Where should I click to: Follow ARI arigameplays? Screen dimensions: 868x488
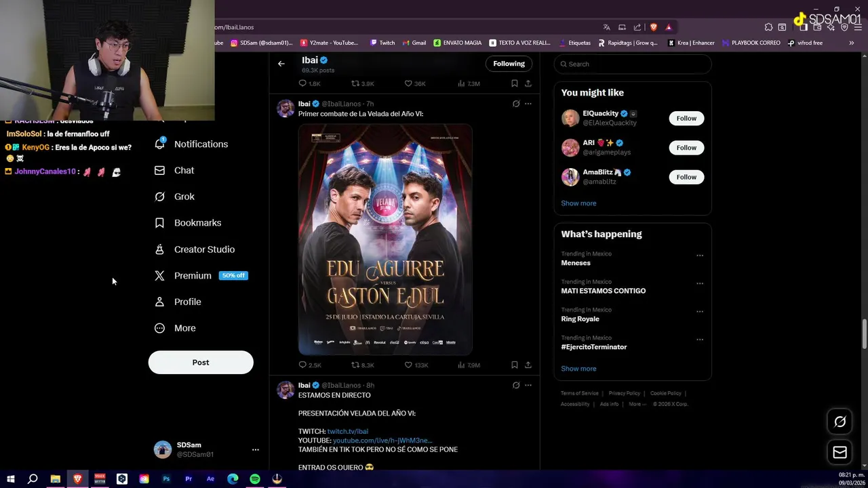pos(686,147)
